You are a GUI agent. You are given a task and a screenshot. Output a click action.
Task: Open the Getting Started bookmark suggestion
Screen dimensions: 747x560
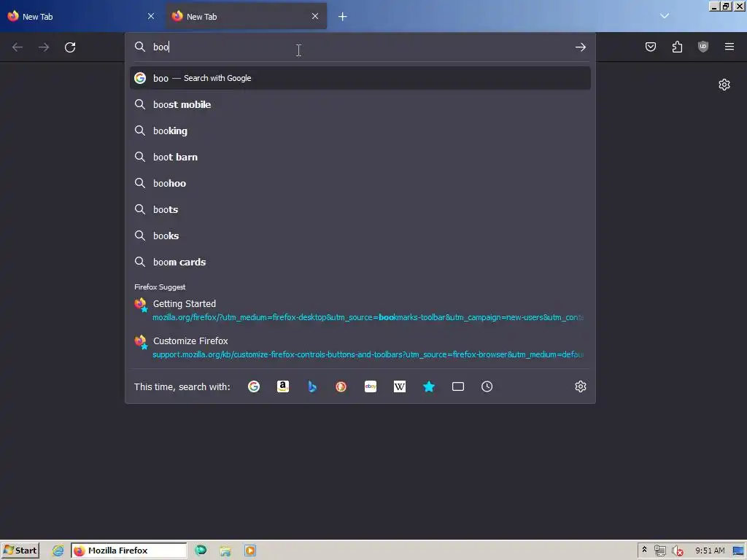pos(360,310)
